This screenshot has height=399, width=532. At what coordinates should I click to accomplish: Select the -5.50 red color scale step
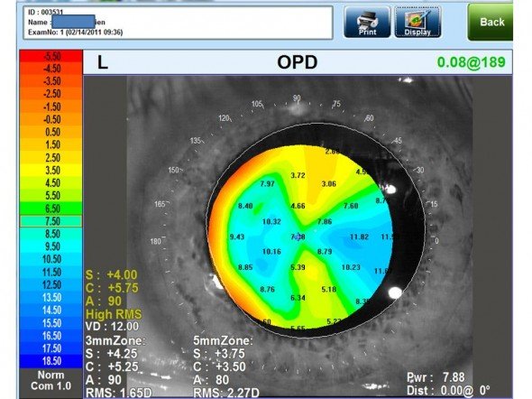click(x=50, y=56)
